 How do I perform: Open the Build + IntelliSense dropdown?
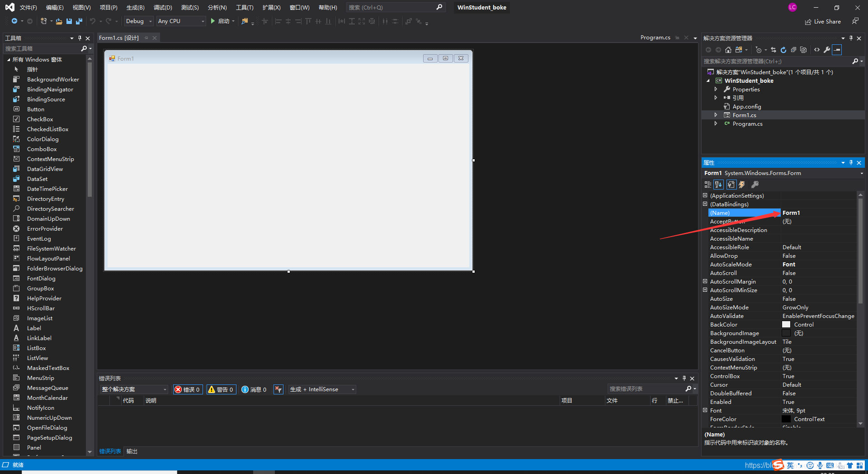(x=322, y=389)
